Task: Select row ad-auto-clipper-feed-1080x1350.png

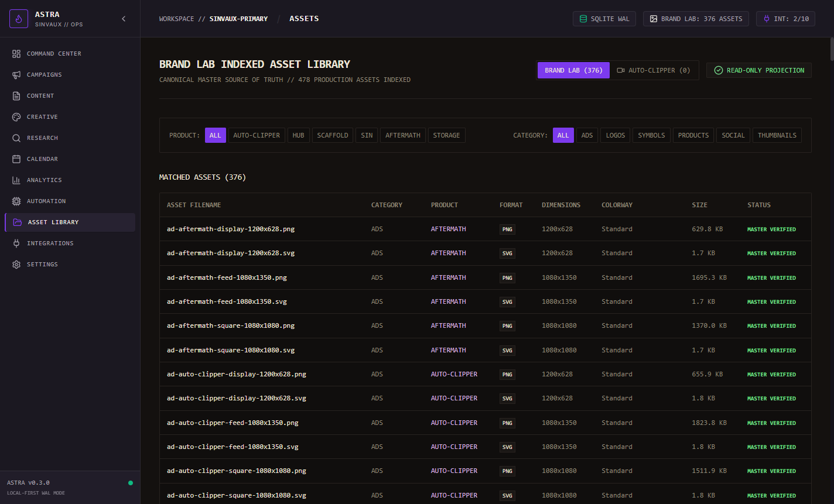Action: coord(486,423)
